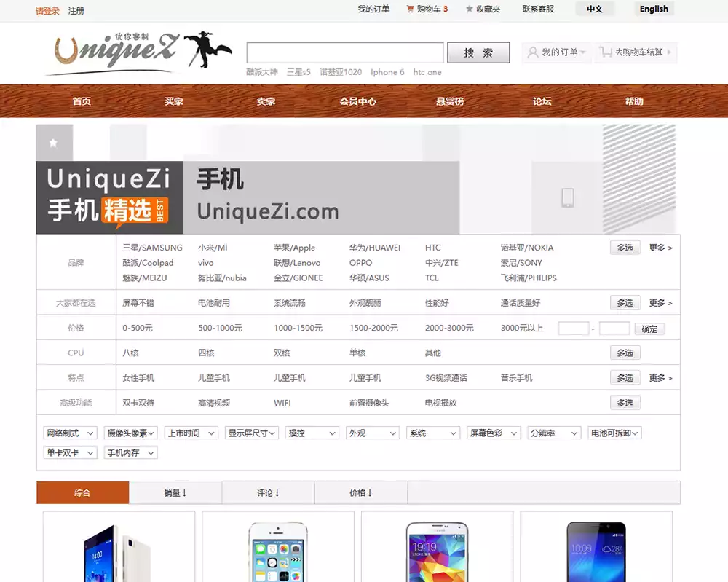
Task: Open the 手机内存 dropdown
Action: (x=130, y=452)
